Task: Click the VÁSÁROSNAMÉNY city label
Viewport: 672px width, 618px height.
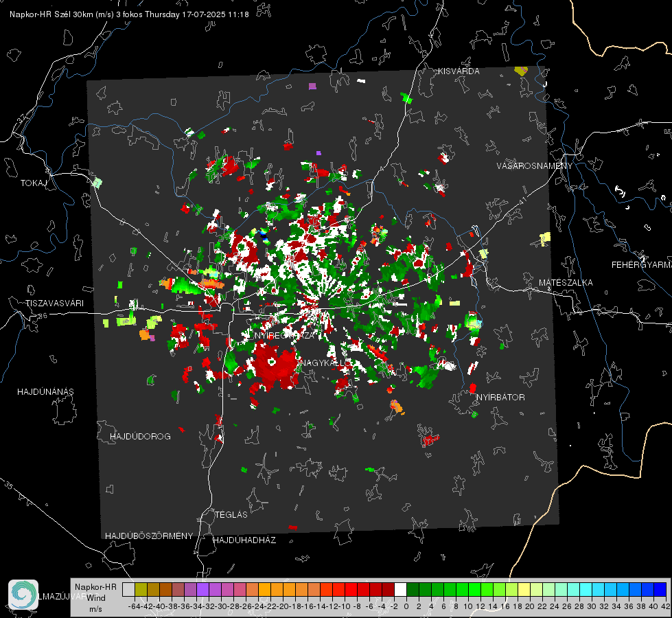Action: pos(535,166)
